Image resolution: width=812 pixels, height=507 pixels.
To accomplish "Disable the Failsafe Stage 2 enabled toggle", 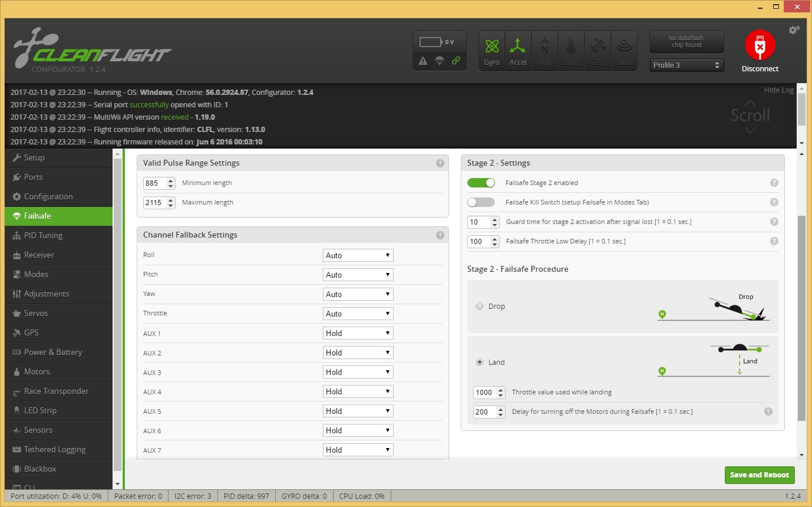I will click(481, 183).
